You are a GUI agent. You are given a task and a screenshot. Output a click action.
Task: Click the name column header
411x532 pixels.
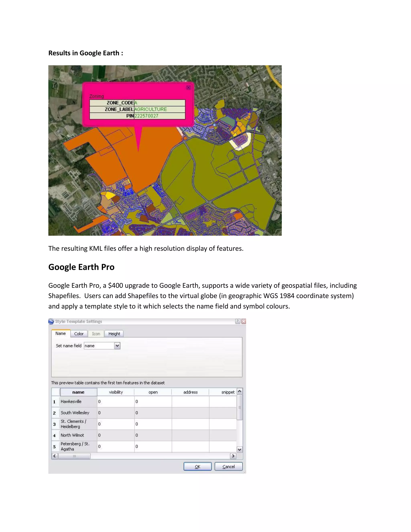(x=78, y=392)
